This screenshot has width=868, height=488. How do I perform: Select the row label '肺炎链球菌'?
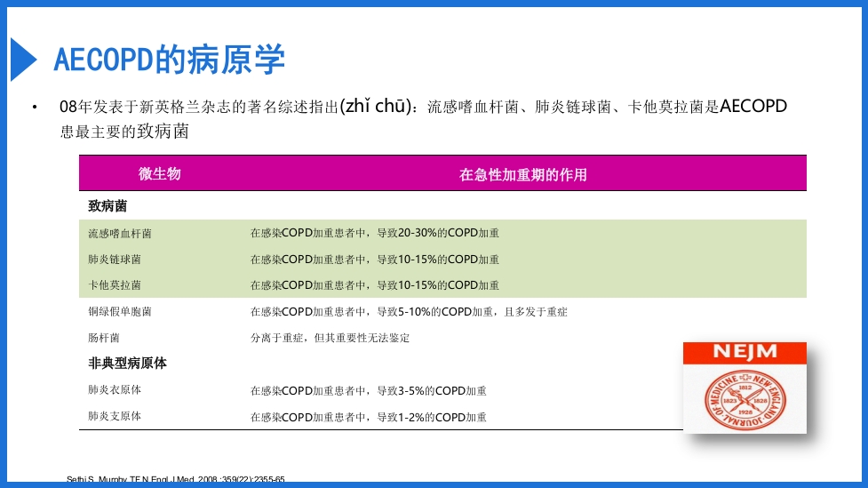[115, 260]
